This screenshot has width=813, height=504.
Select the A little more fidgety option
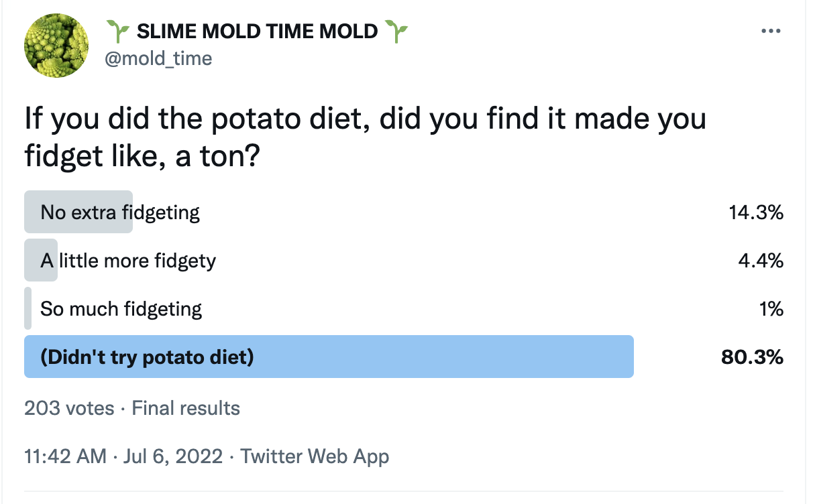pyautogui.click(x=128, y=261)
